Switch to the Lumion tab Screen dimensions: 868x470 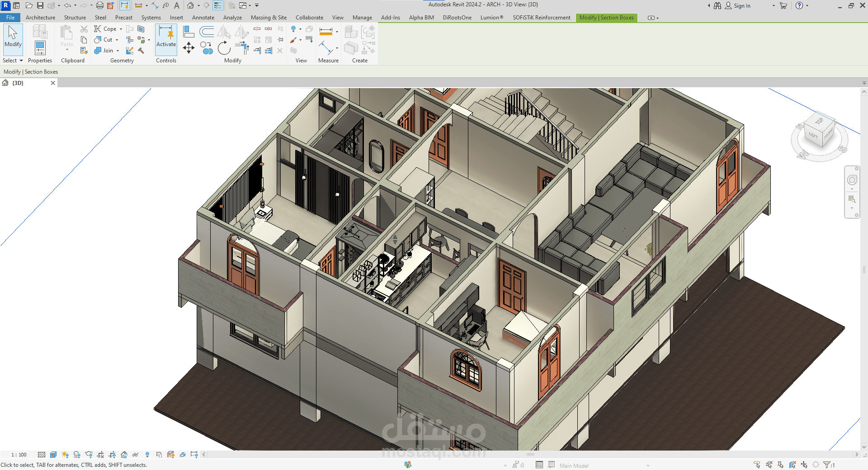[x=491, y=18]
